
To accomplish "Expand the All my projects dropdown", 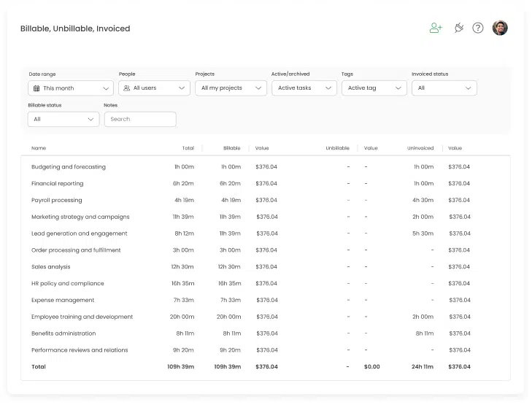I will [x=231, y=88].
